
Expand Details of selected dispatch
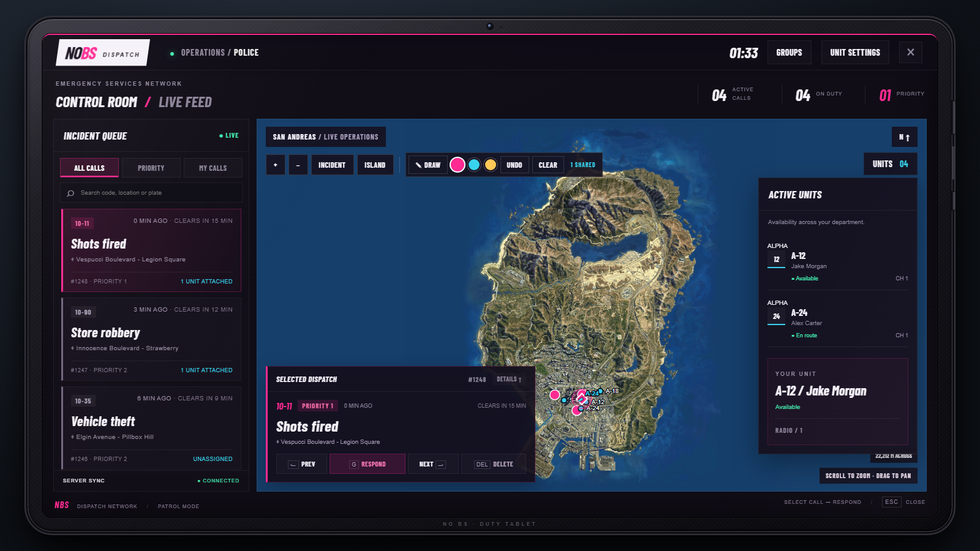click(509, 380)
